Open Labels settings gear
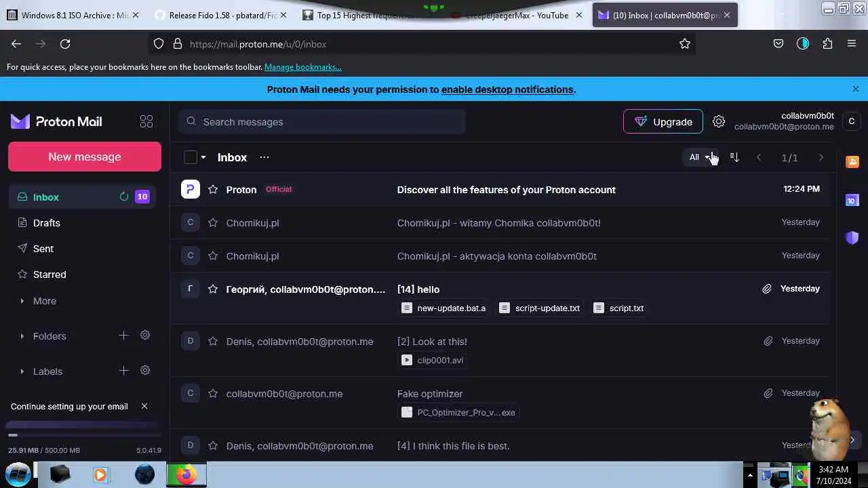This screenshot has width=868, height=488. [145, 371]
